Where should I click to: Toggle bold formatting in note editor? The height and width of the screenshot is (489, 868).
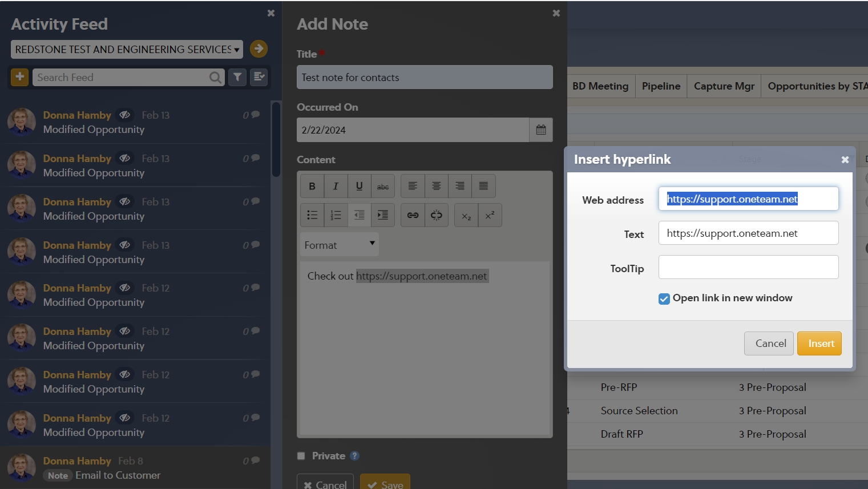[312, 186]
